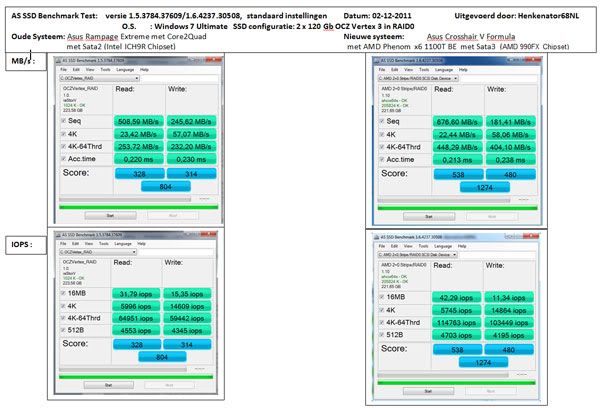Viewport: 600px width, 408px height.
Task: Click the 404,10 MB/s 4K-64Thrd write result
Action: coord(510,147)
